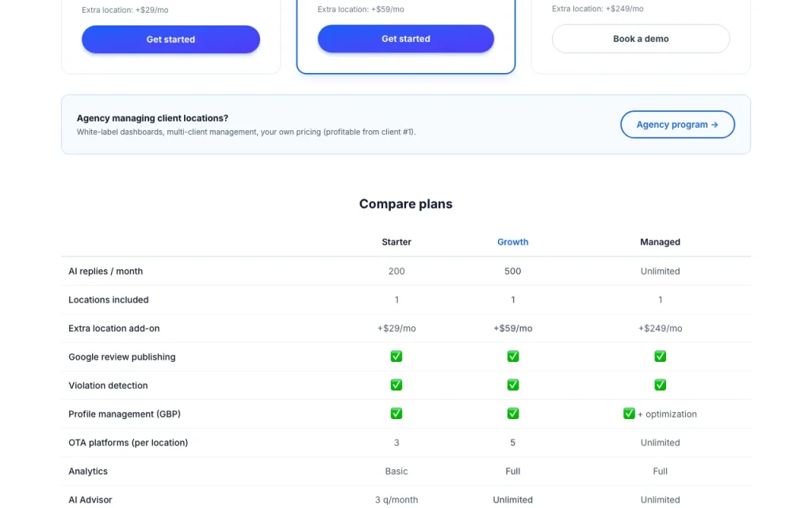Screen dimensions: 812x508
Task: Click the 'AI Advisor' row label
Action: click(90, 500)
